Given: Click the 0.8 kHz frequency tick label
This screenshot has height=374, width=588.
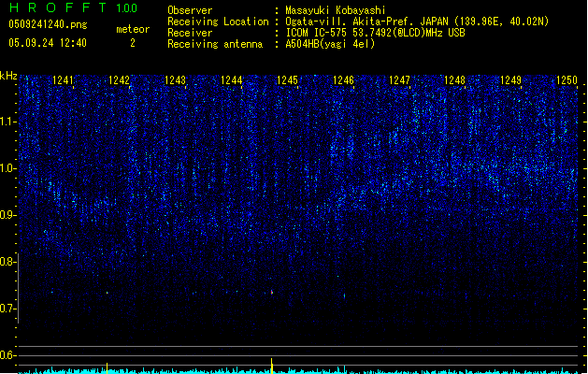Looking at the screenshot, I should pyautogui.click(x=7, y=262).
